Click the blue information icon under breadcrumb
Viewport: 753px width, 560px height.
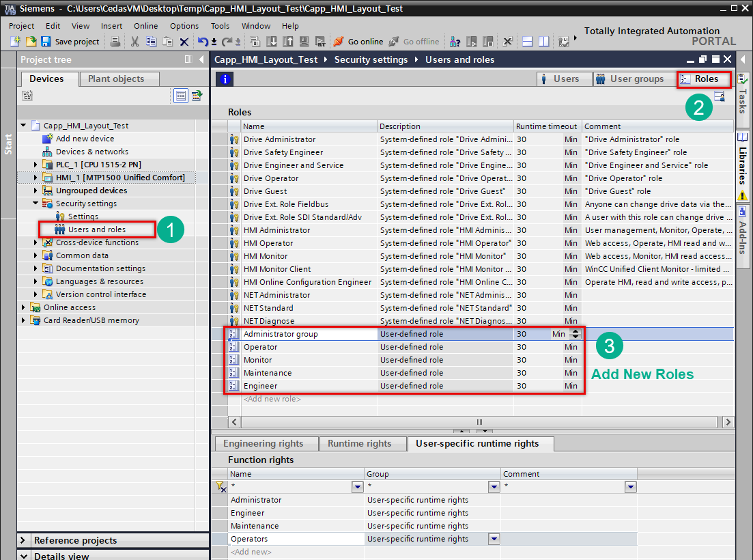[x=225, y=79]
